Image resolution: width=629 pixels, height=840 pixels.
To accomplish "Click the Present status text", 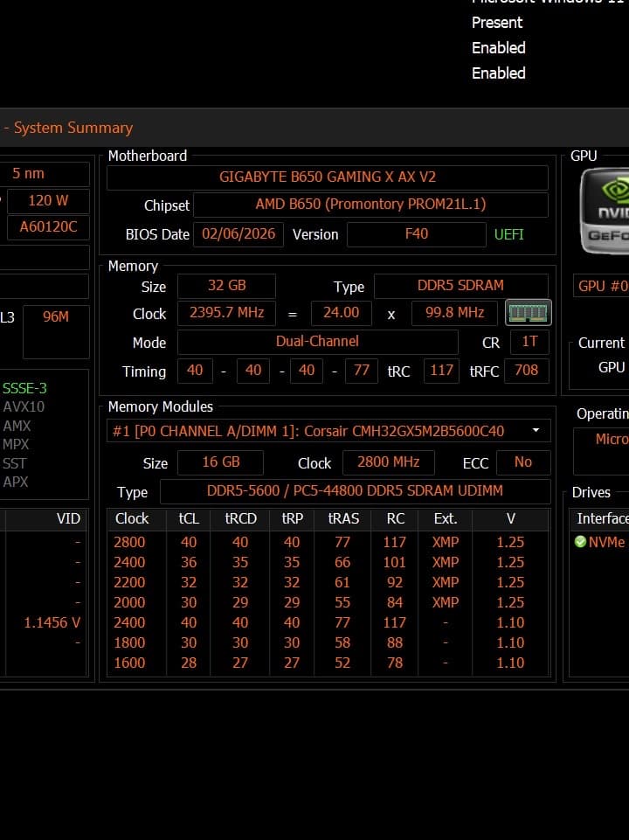I will pos(497,23).
